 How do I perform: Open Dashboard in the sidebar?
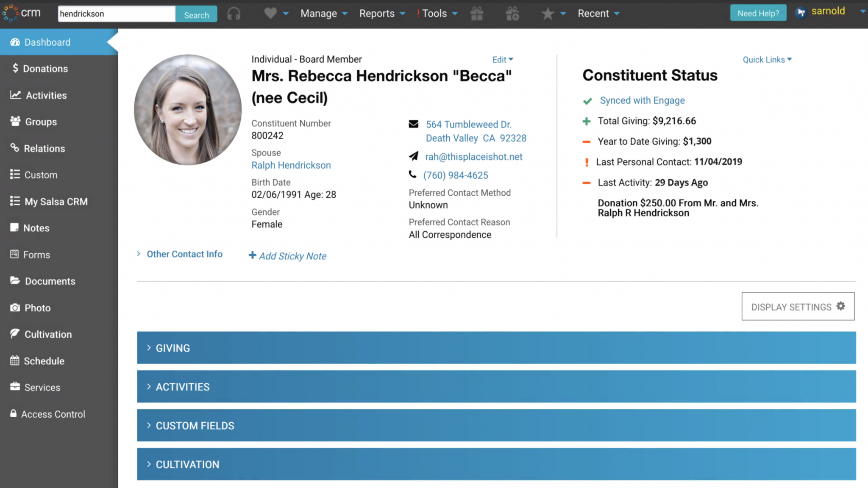pyautogui.click(x=59, y=42)
